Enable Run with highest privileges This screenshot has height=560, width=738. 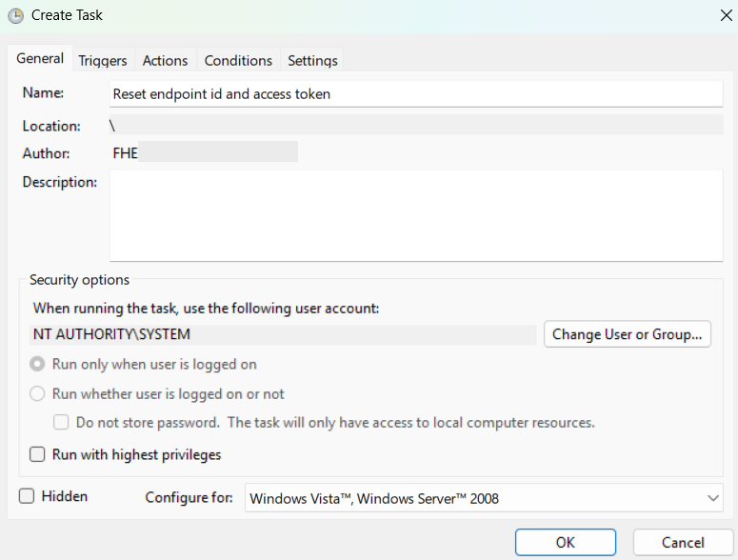[38, 454]
